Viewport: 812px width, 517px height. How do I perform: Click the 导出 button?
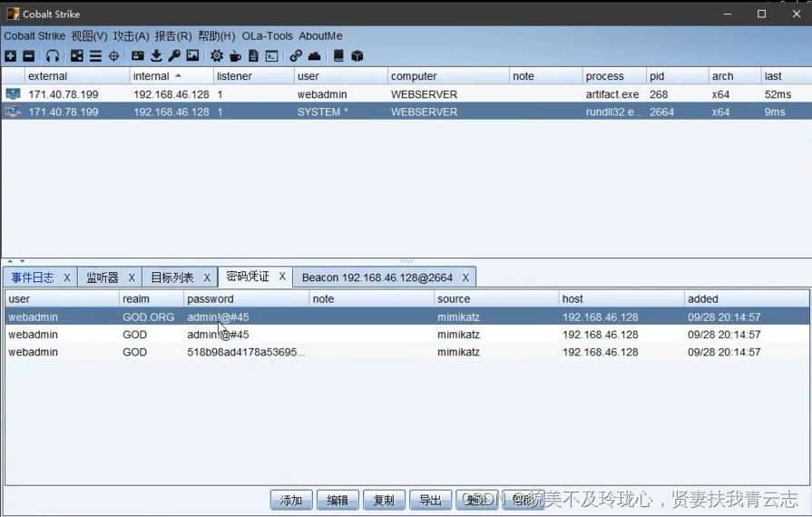[x=430, y=500]
